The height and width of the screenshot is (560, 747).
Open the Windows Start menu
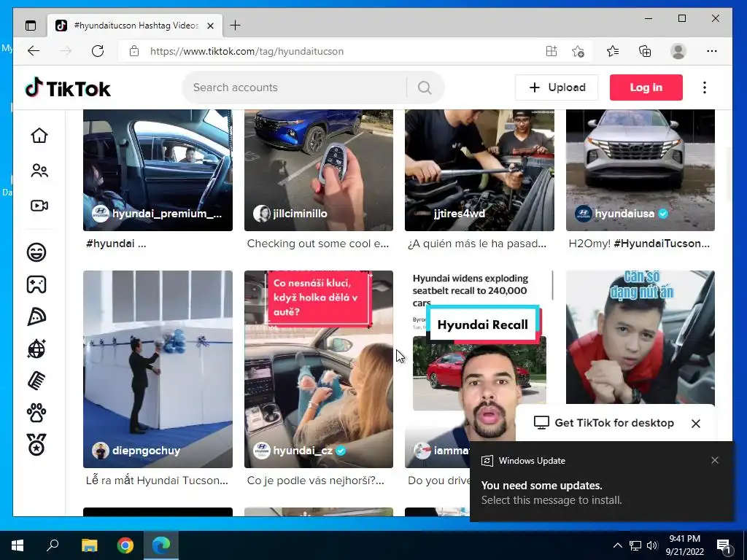pos(18,545)
